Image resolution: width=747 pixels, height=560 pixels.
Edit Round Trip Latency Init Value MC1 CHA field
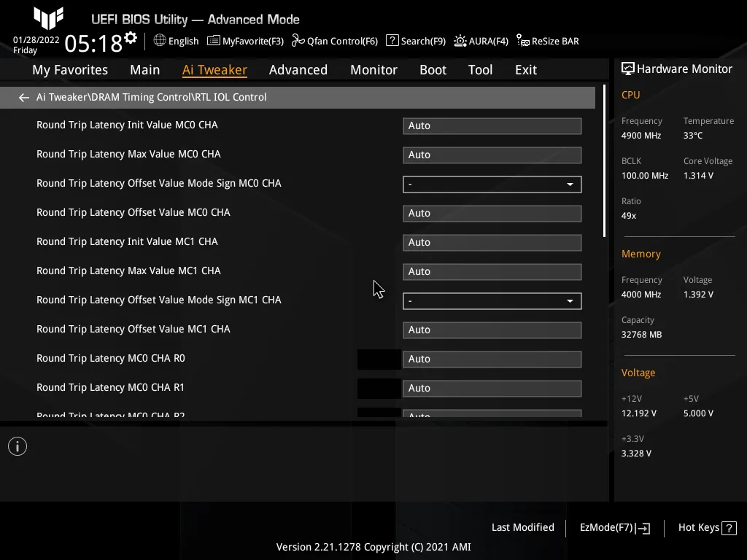tap(492, 242)
